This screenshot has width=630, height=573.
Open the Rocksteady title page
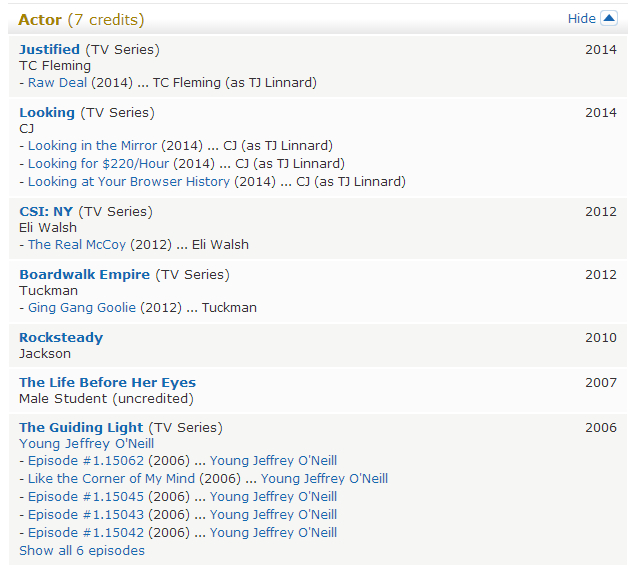click(x=61, y=337)
